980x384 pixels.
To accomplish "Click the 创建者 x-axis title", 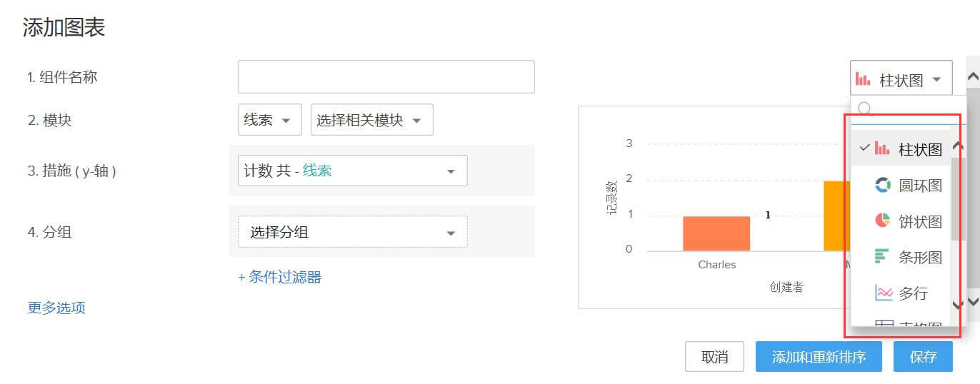I will point(786,287).
